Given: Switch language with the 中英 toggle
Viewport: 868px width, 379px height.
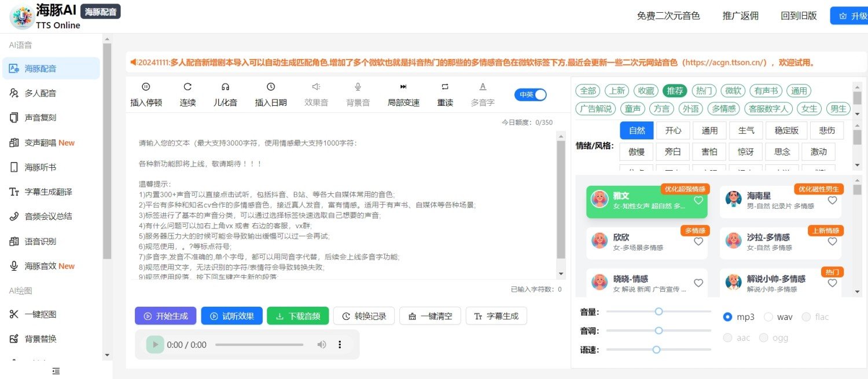Looking at the screenshot, I should tap(530, 94).
